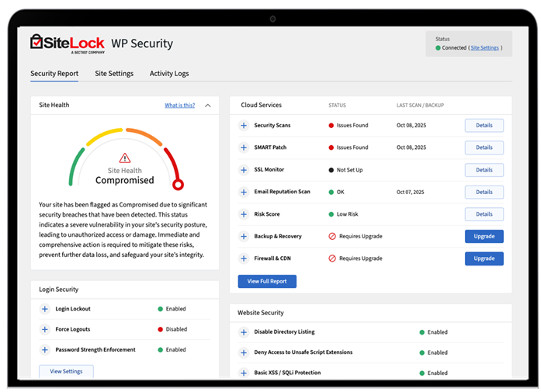Click the View Full Report button
The width and height of the screenshot is (541, 392).
(267, 281)
